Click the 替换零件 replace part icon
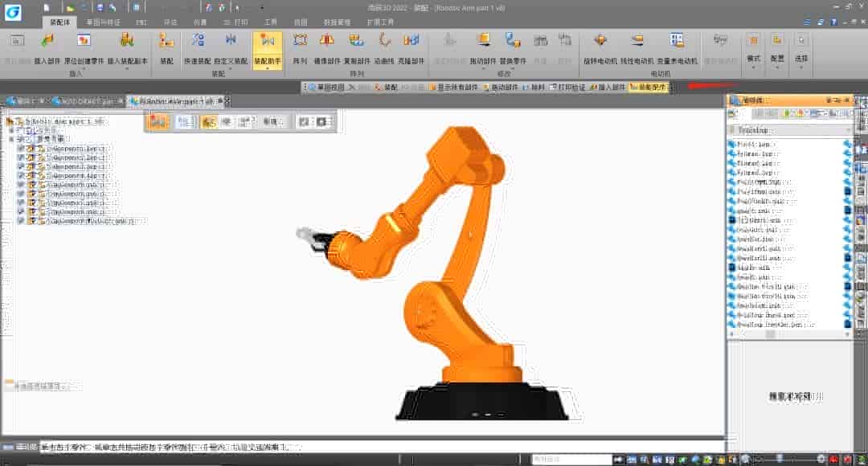Screen dimensions: 868x466 tap(513, 40)
